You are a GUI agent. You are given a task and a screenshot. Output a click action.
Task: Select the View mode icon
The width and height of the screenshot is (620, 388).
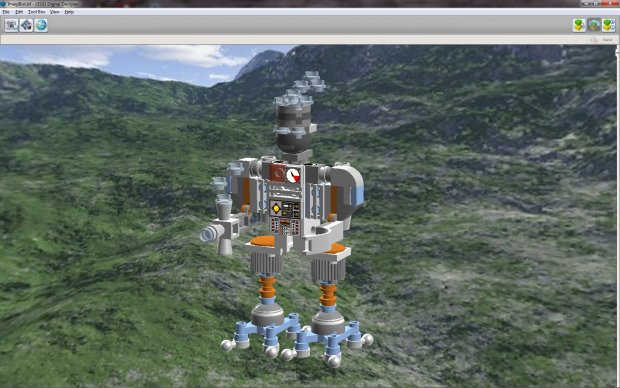[594, 25]
